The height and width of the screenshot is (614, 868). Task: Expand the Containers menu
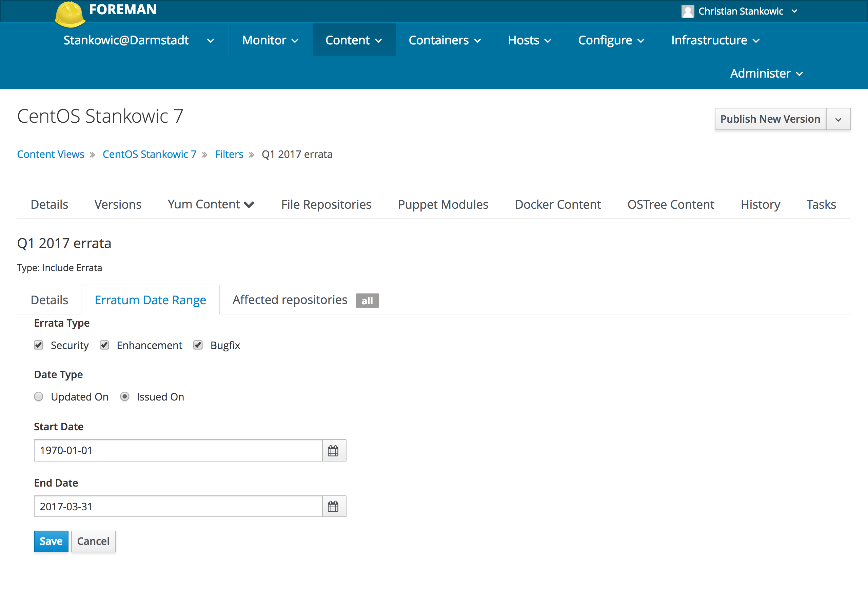click(445, 40)
